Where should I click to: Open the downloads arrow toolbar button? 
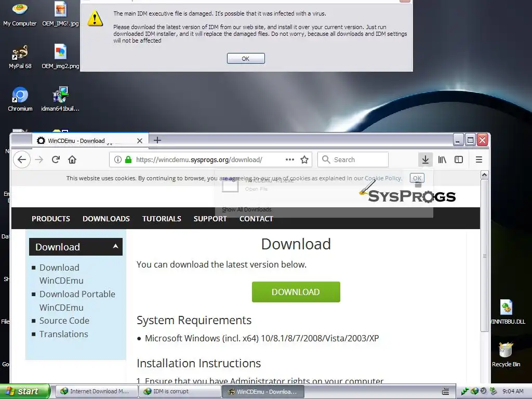[425, 159]
